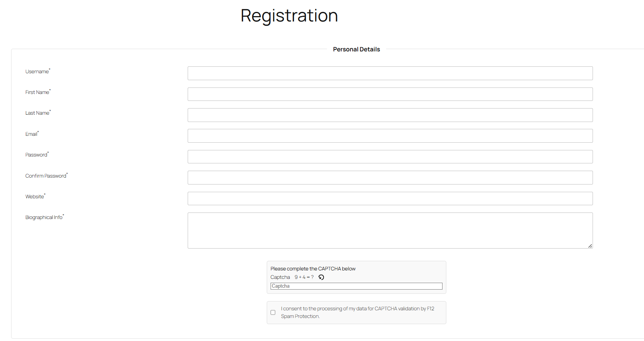Click the Biographical Info resize handle

(x=590, y=246)
